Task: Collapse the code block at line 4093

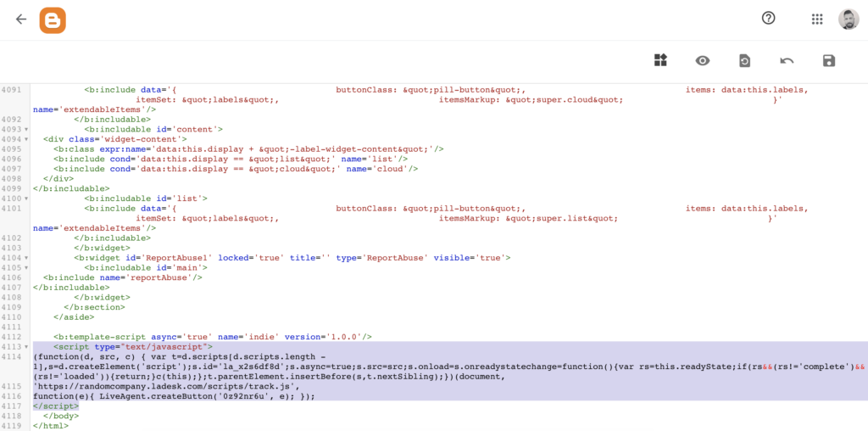Action: pos(27,130)
